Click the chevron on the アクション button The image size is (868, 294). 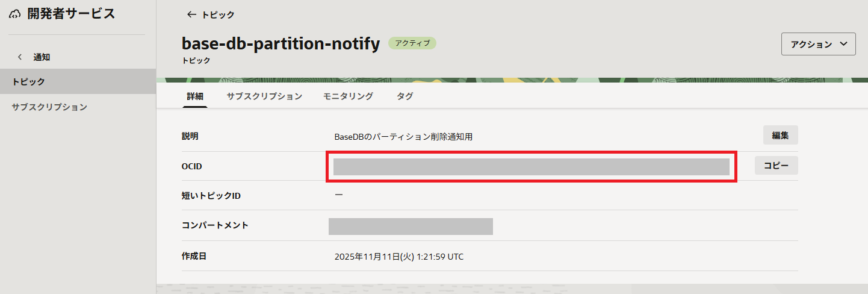point(843,44)
